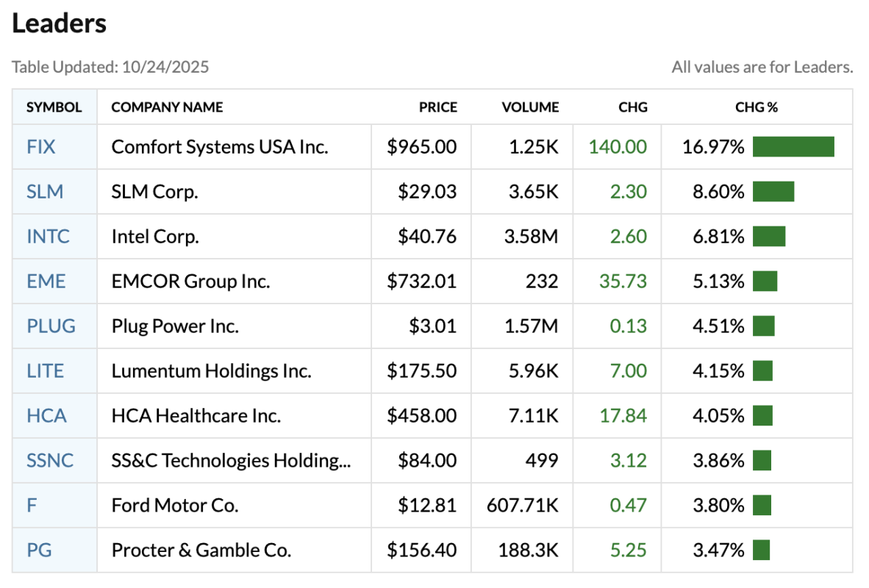Sort by the CHG % header
Viewport: 869px width, 588px height.
[757, 107]
